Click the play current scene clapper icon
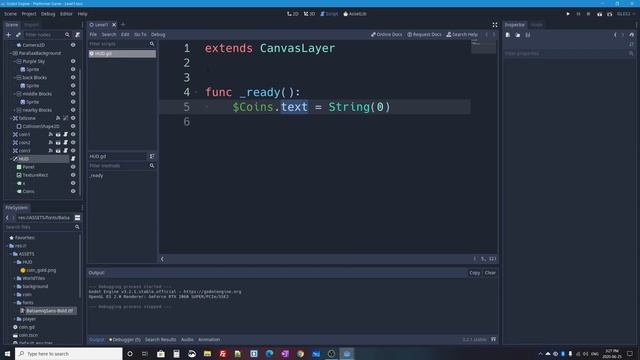 click(x=599, y=14)
